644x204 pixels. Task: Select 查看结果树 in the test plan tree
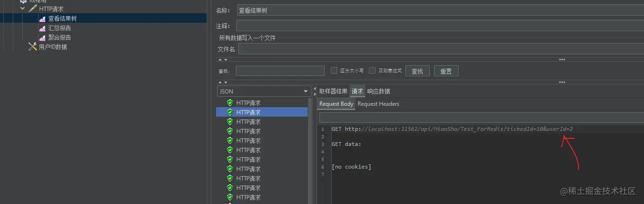62,18
